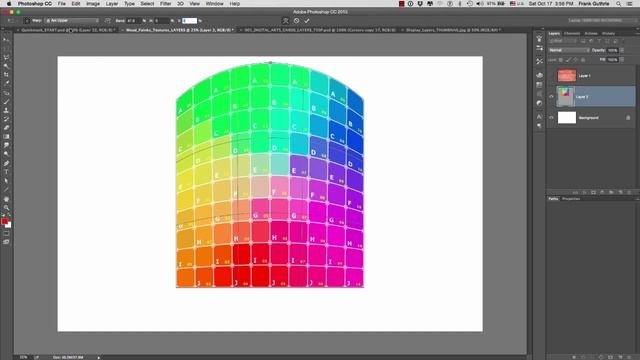This screenshot has width=640, height=360.
Task: Open the Apple menu
Action: pyautogui.click(x=9, y=4)
